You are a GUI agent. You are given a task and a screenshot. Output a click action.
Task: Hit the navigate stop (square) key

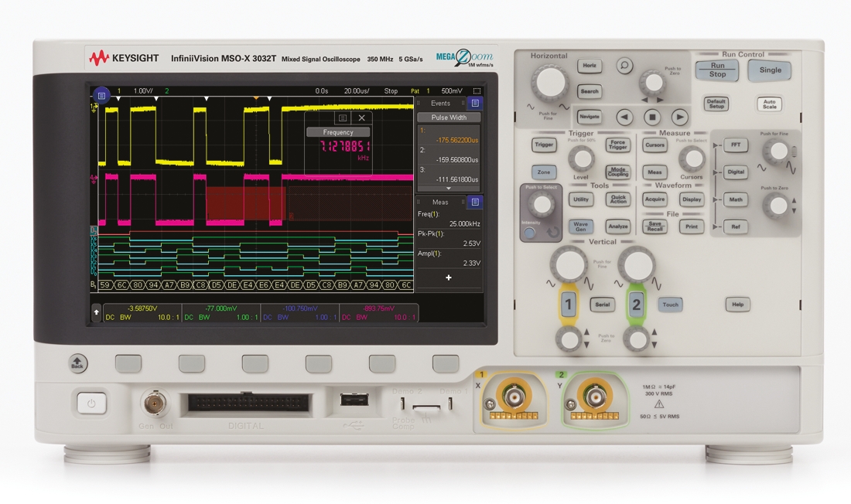[x=652, y=117]
